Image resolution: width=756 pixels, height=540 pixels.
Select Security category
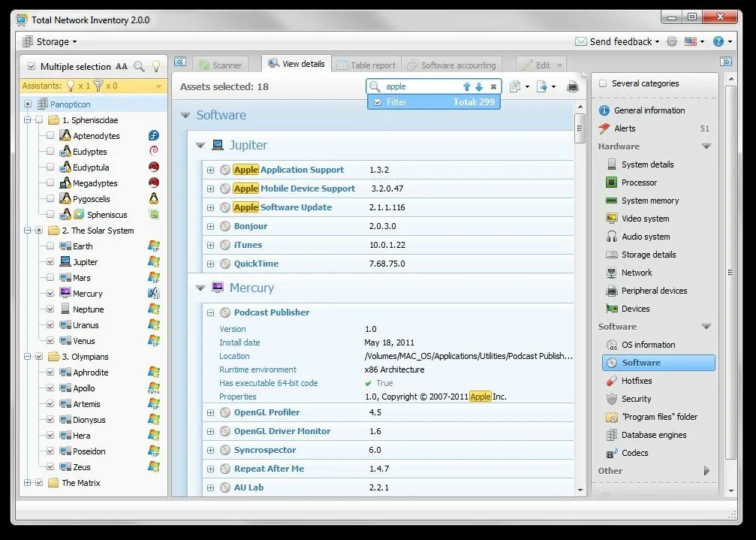pyautogui.click(x=628, y=399)
